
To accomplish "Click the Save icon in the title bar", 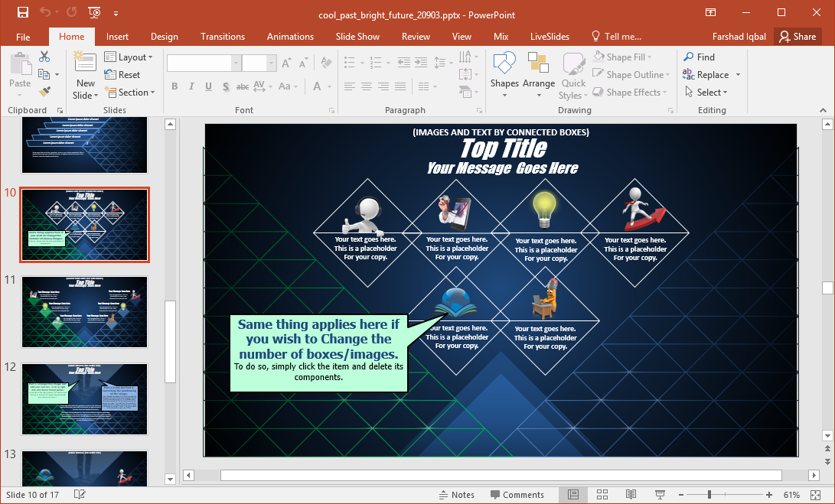I will coord(23,13).
